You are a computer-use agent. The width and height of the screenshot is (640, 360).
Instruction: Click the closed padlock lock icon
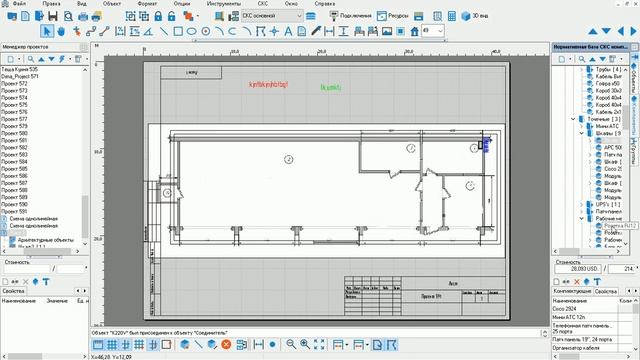click(x=158, y=16)
